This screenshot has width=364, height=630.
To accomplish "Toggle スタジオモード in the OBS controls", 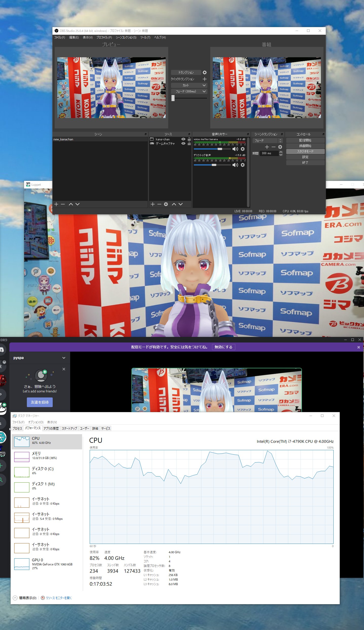I will point(305,151).
